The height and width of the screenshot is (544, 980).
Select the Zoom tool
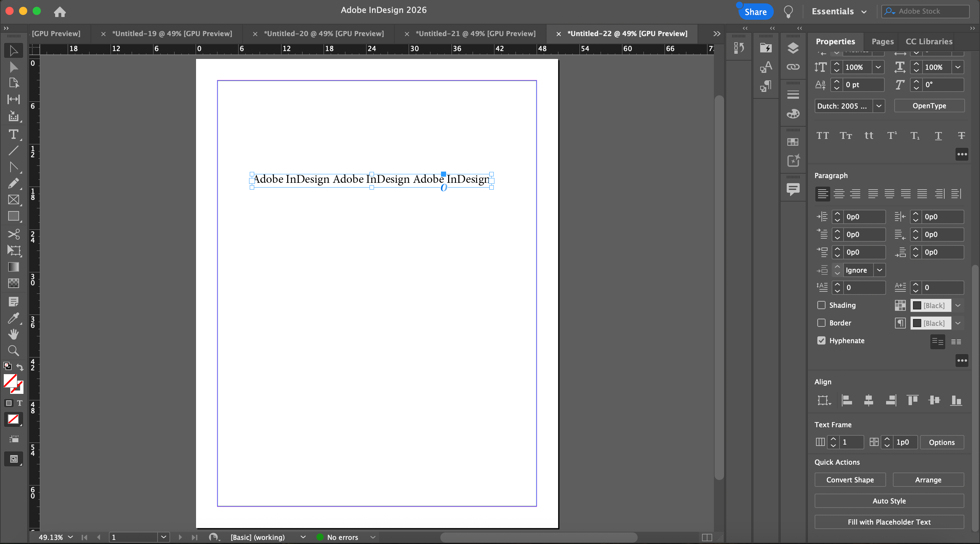tap(13, 350)
